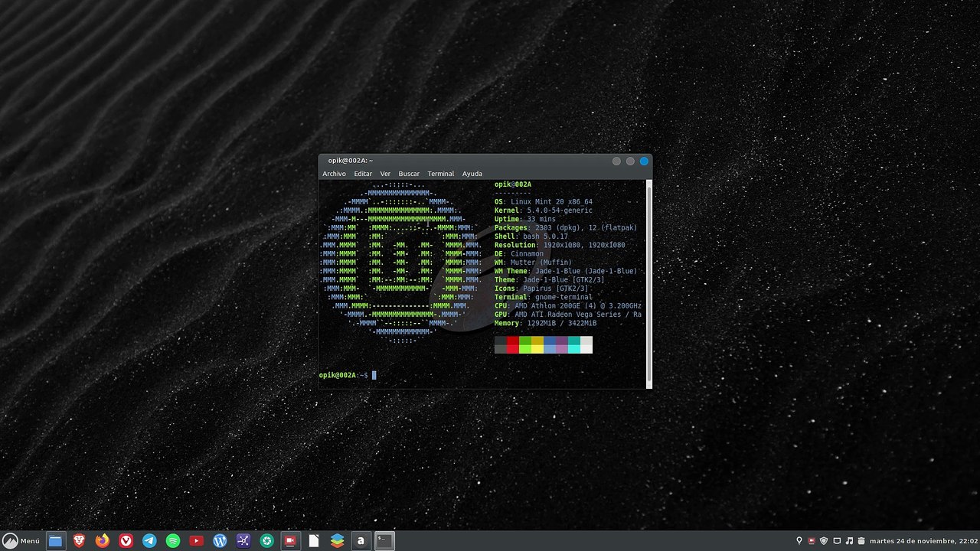Click the "opik@002A:~$" command prompt

(x=344, y=375)
